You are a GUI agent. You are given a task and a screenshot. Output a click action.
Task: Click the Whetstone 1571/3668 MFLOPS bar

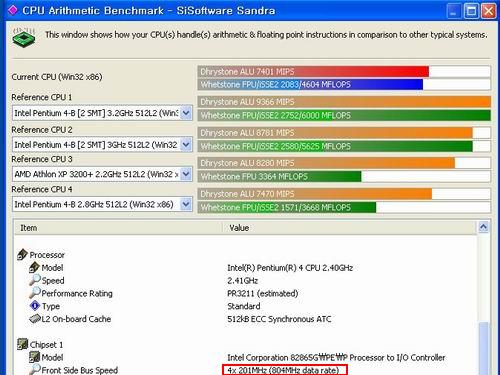point(287,207)
